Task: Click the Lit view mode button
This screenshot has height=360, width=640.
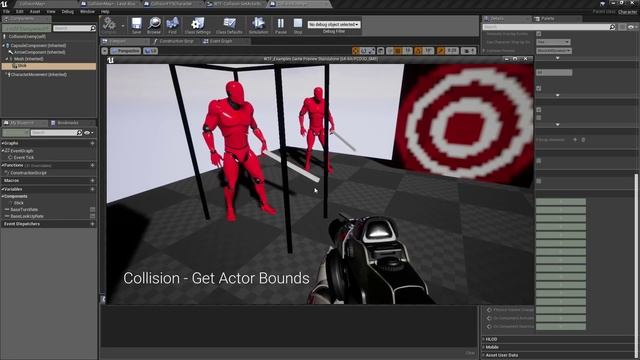Action: tap(151, 51)
